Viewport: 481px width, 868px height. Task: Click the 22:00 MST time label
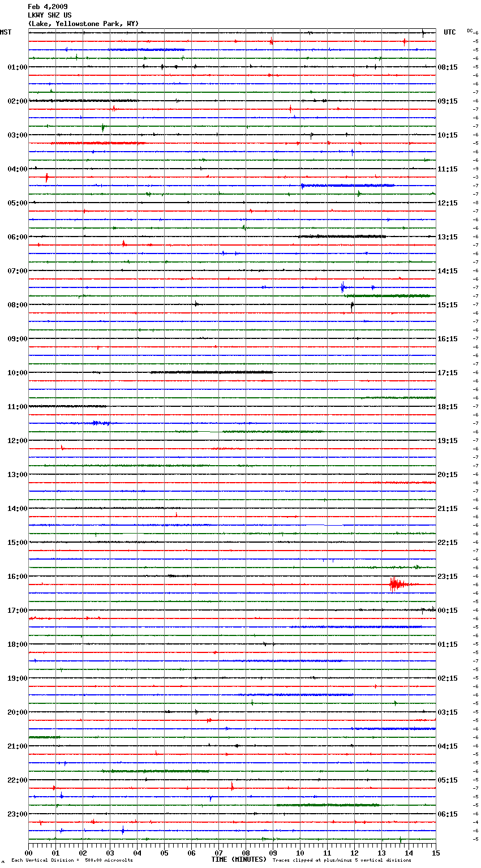pos(18,780)
